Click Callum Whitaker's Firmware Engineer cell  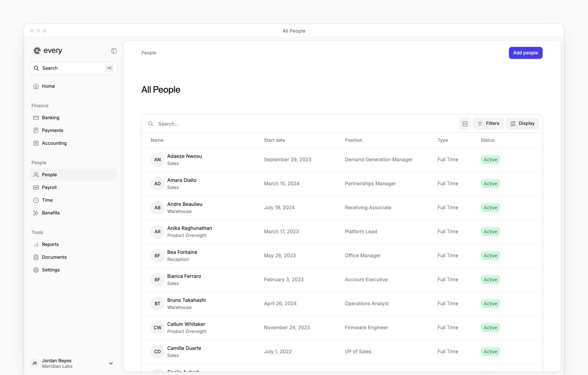point(366,328)
